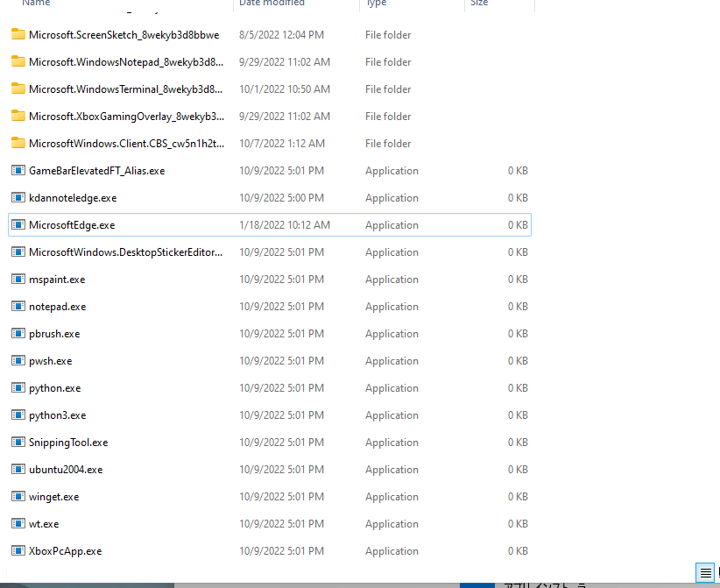Image resolution: width=720 pixels, height=588 pixels.
Task: Click the Microsoft.ScreenSketch folder icon
Action: click(18, 35)
